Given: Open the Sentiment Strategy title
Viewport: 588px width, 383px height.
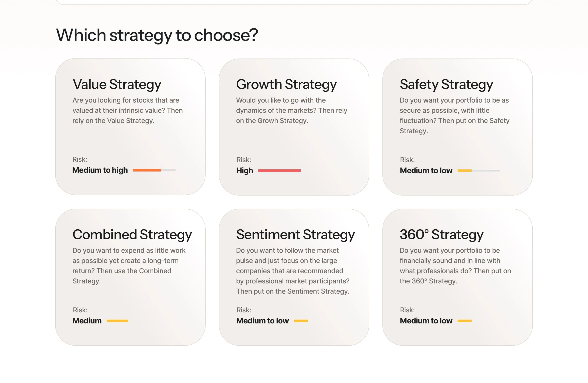Looking at the screenshot, I should [295, 234].
